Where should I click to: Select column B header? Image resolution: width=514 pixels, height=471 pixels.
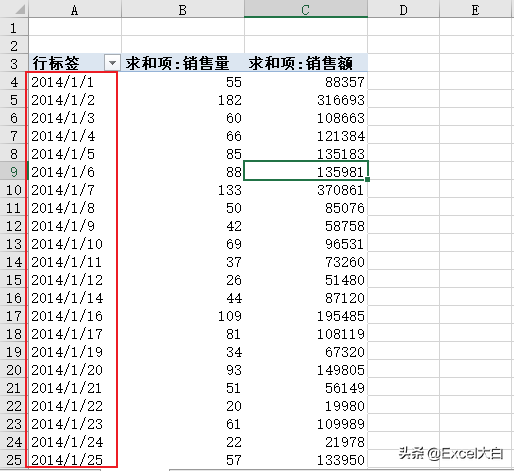coord(183,10)
